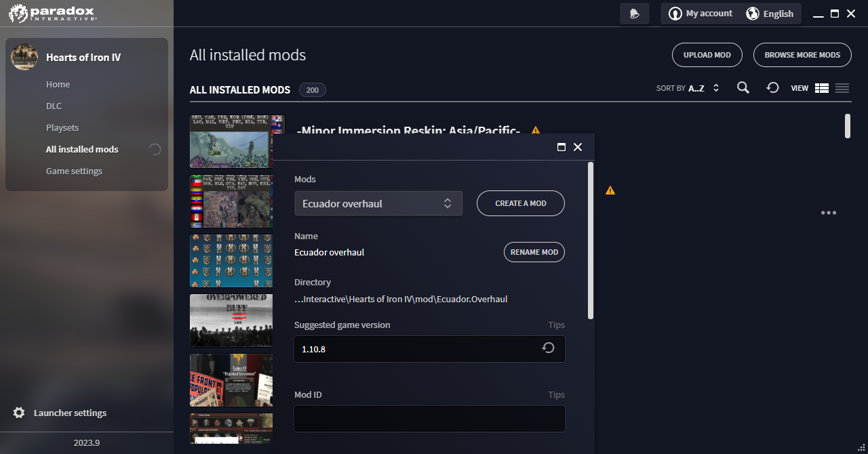This screenshot has width=868, height=454.
Task: Click warning icon next to Minor Immersion Reskin
Action: [536, 130]
